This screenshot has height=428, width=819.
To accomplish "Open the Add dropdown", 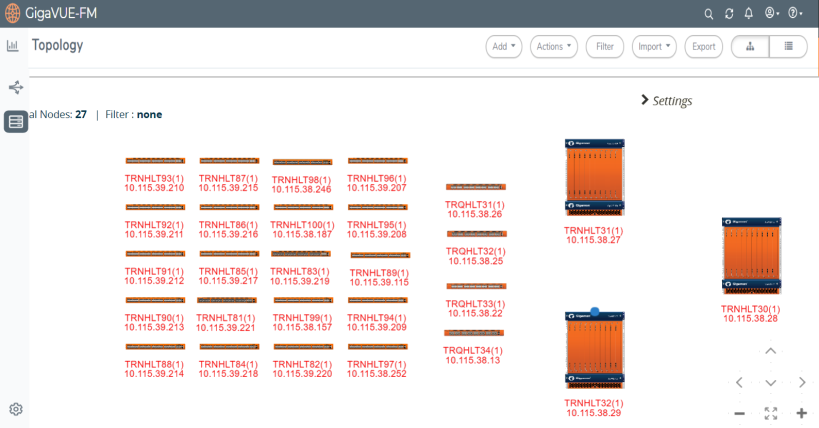I will (x=504, y=46).
